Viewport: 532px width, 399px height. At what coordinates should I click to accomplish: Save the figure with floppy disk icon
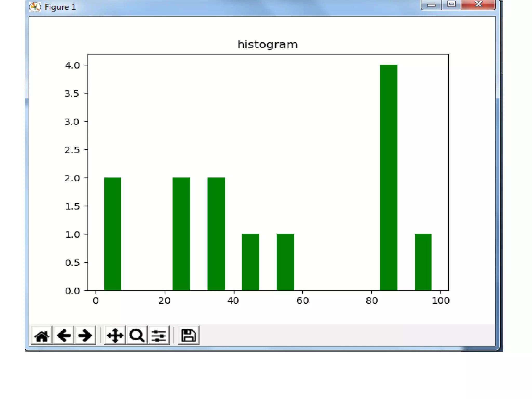coord(189,335)
